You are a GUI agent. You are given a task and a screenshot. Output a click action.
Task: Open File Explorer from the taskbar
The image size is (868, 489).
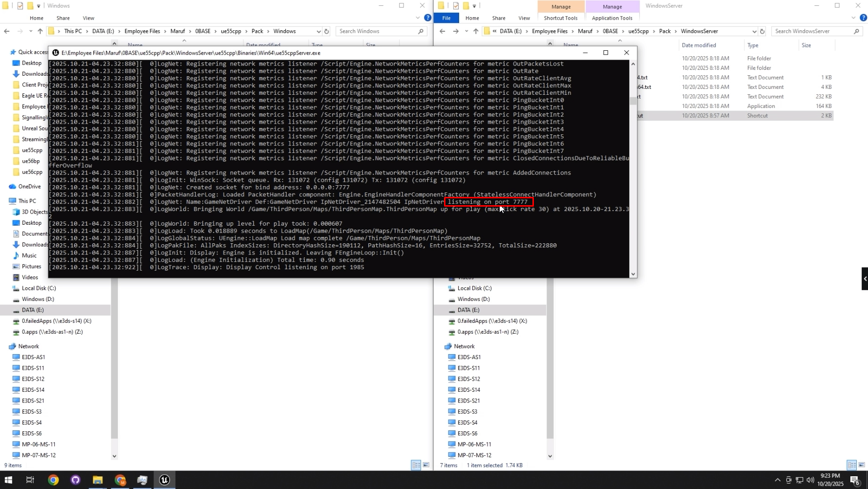click(98, 480)
